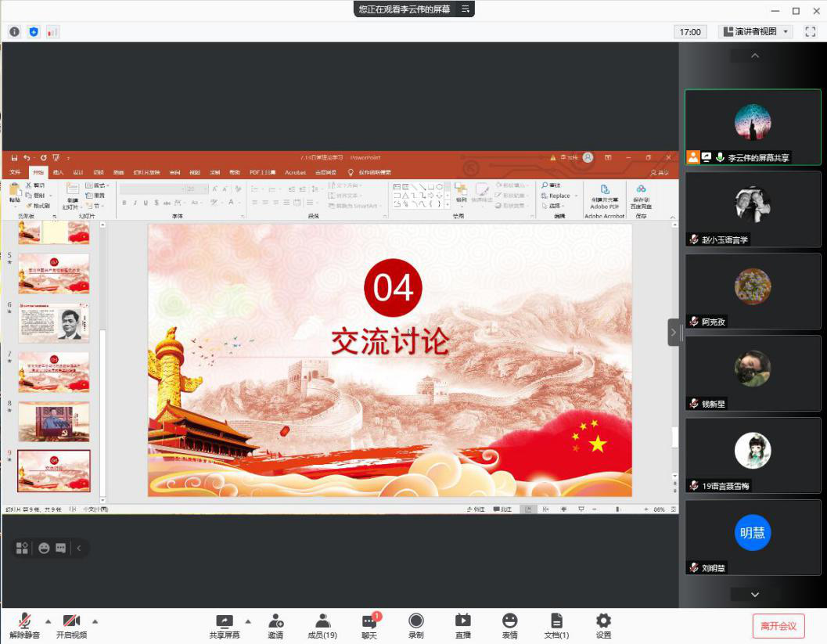Switch to Normal view in the PowerPoint status bar

528,509
